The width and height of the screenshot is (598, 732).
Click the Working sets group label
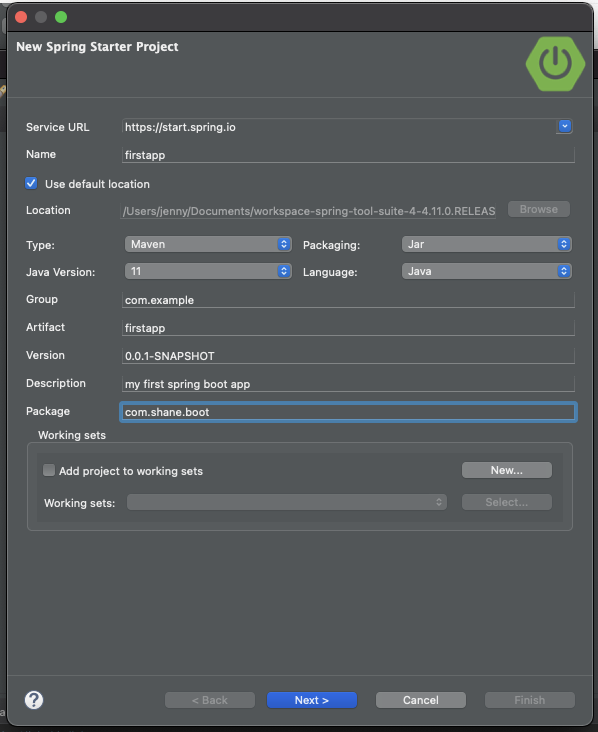pyautogui.click(x=72, y=435)
